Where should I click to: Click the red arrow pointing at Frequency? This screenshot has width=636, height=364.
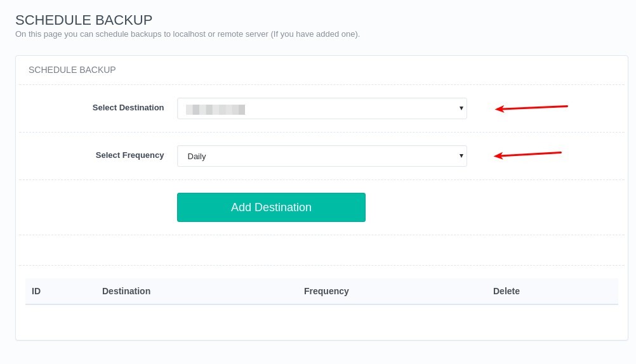[x=527, y=155]
